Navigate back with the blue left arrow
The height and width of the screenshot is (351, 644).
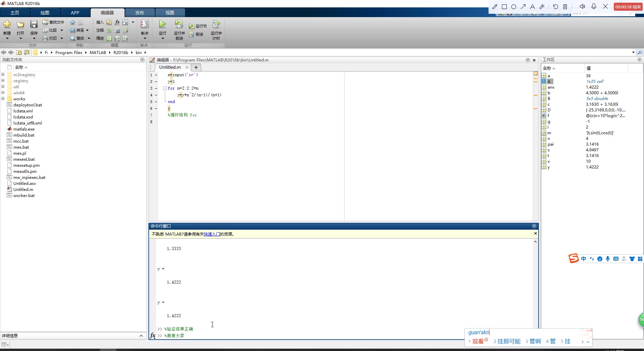click(73, 22)
